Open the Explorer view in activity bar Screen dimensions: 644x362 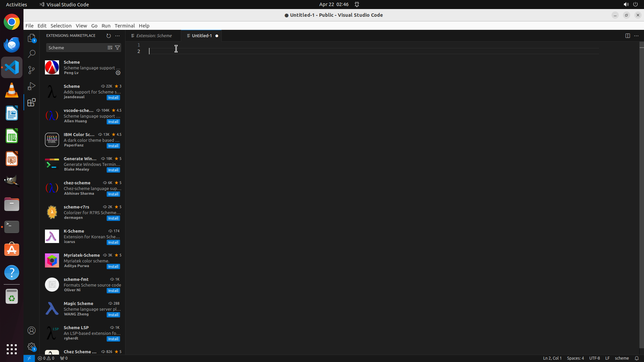click(32, 38)
